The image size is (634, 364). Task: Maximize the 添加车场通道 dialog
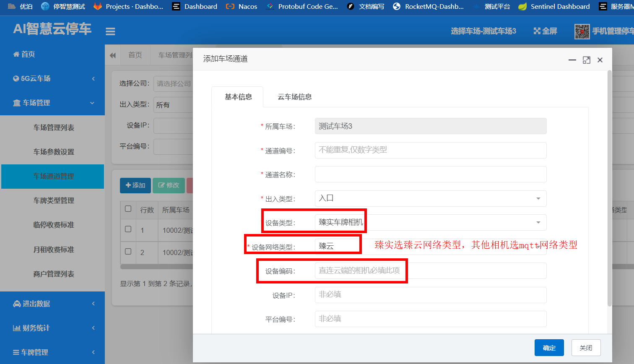click(x=587, y=60)
